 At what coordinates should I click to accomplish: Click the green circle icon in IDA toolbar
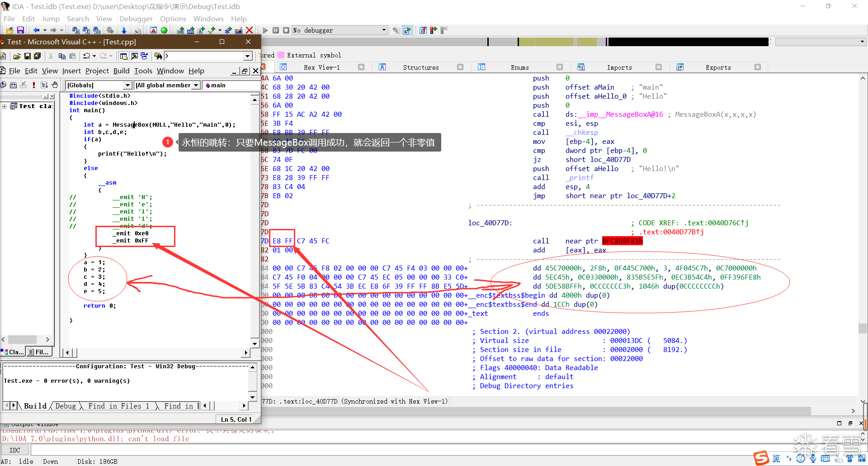(x=164, y=30)
